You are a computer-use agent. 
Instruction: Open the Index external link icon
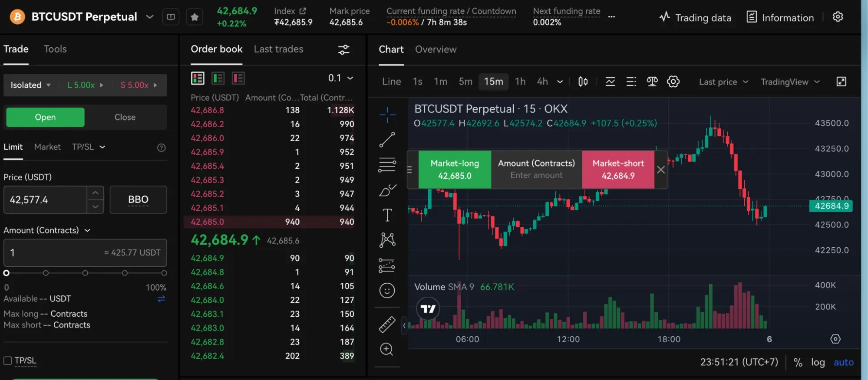pyautogui.click(x=303, y=11)
